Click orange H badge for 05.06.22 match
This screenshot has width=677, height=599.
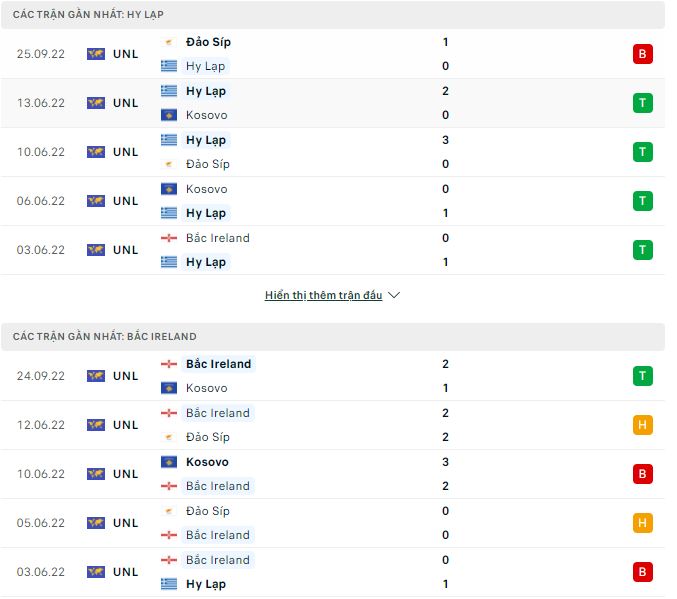pos(642,523)
